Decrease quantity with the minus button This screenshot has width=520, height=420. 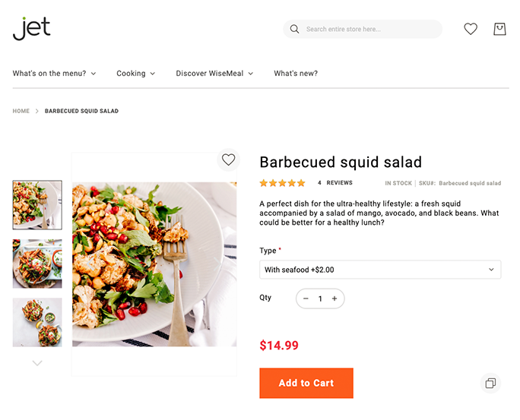[306, 298]
